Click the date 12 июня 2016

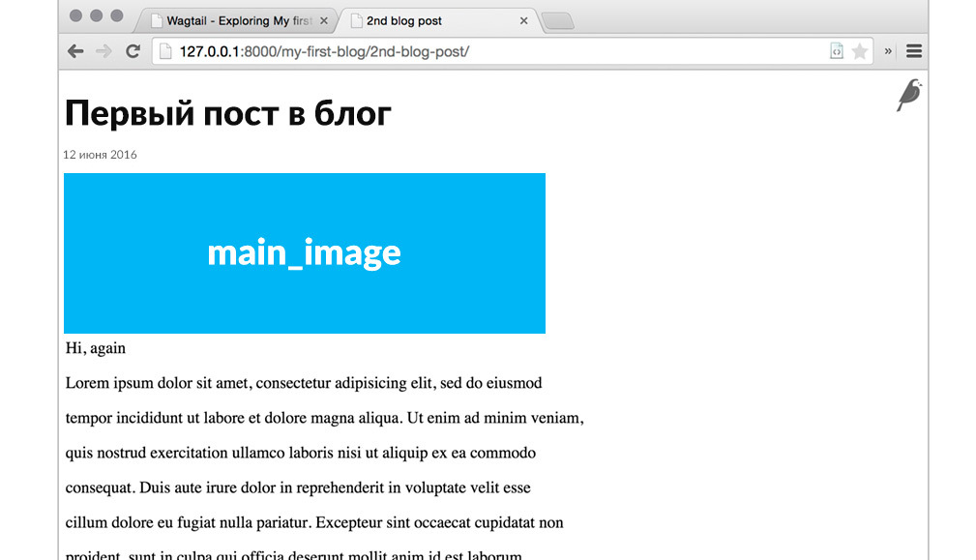(x=100, y=154)
